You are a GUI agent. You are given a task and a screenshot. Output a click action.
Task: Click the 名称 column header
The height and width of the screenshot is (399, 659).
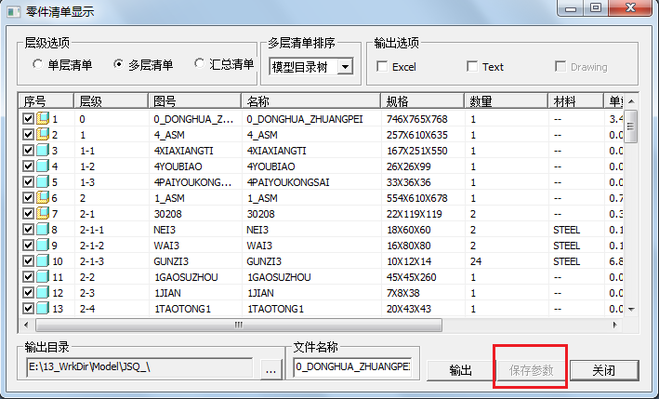tap(311, 101)
